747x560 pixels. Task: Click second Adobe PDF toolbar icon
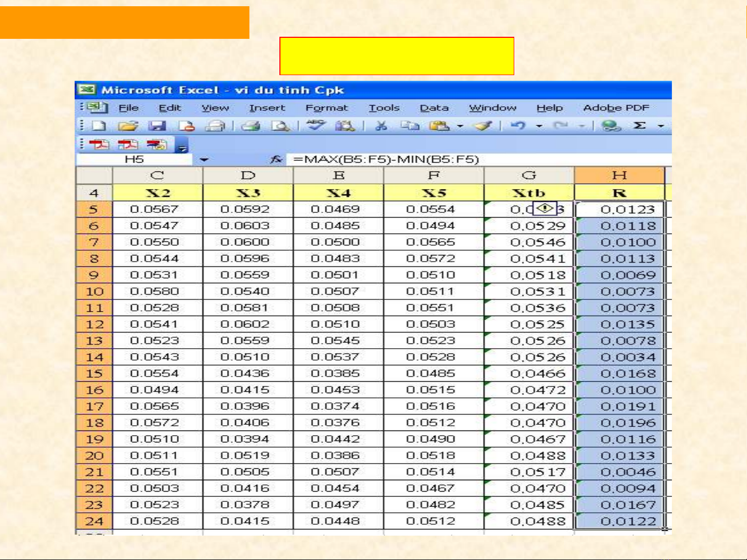128,145
